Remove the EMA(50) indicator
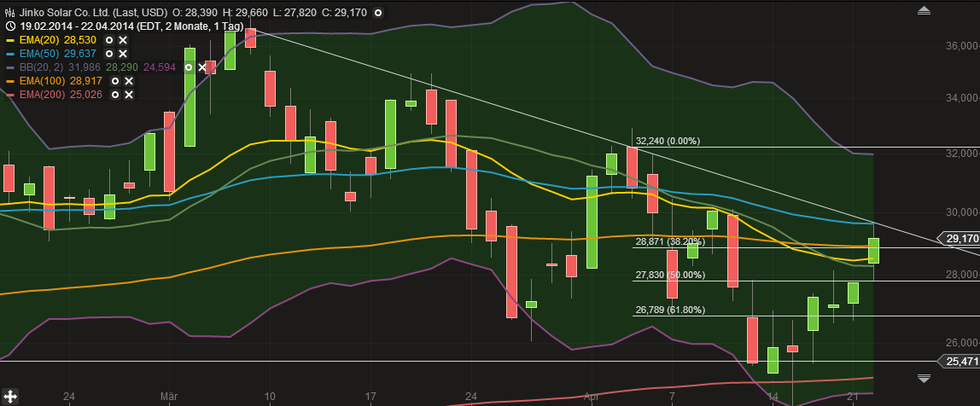 [x=123, y=54]
